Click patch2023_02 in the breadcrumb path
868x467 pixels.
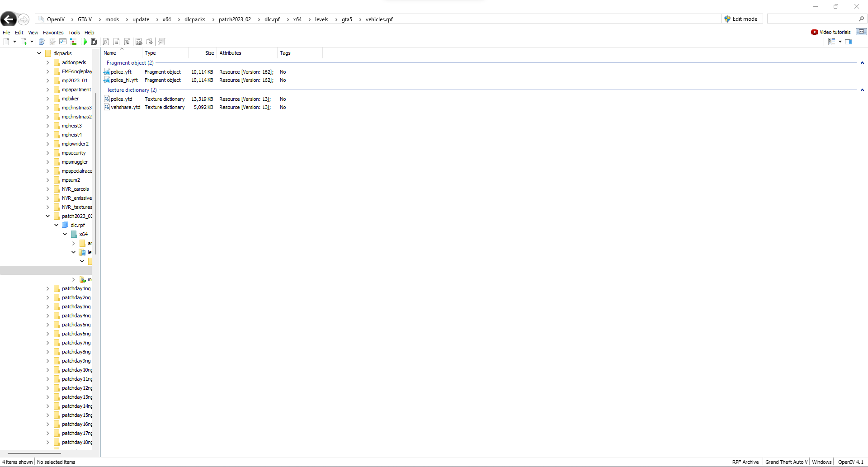click(235, 19)
